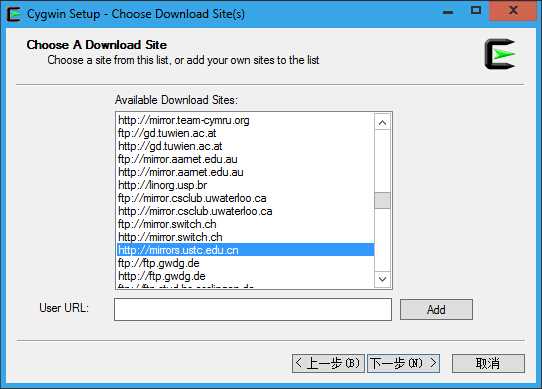The width and height of the screenshot is (542, 389).
Task: Select ftp://mirror.switch.ch mirror
Action: (245, 224)
